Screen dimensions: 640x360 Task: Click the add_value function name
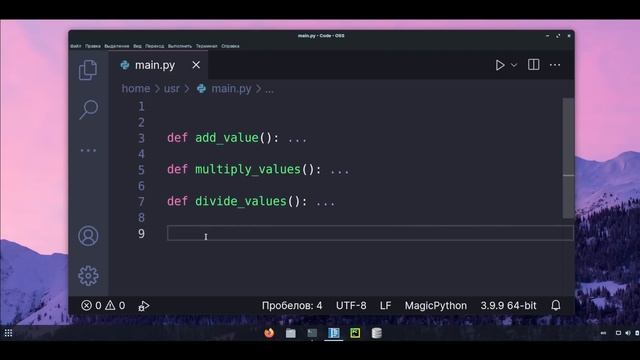[227, 138]
